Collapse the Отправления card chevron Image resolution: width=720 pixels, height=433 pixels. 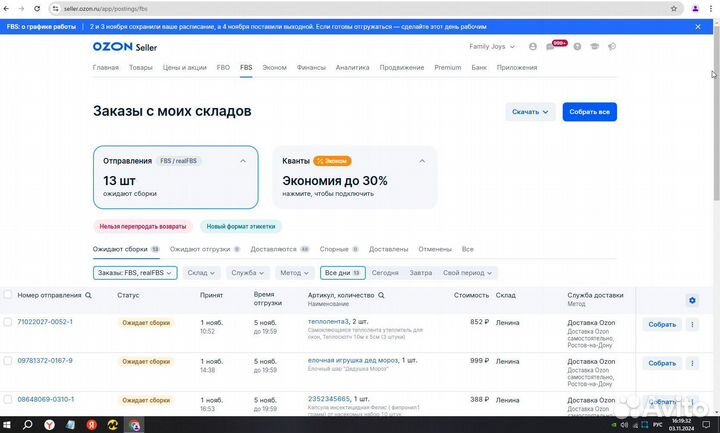243,161
